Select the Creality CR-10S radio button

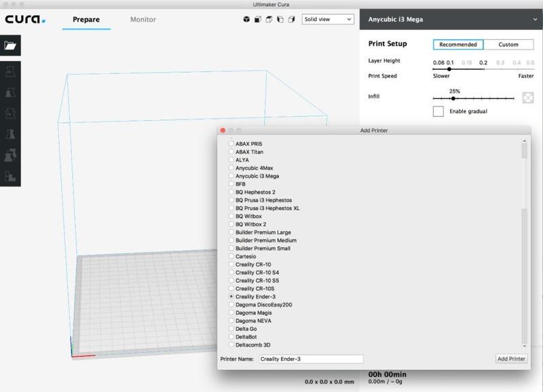[231, 289]
